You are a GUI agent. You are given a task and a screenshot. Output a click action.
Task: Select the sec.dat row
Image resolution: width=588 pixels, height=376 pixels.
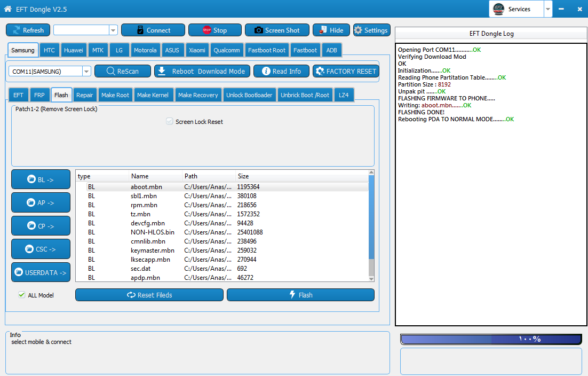[x=222, y=269]
